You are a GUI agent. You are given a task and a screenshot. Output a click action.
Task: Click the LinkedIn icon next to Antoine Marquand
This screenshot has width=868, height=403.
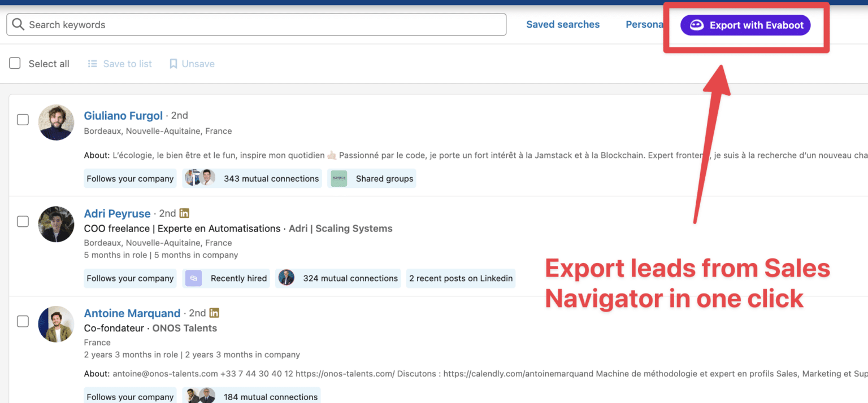215,313
